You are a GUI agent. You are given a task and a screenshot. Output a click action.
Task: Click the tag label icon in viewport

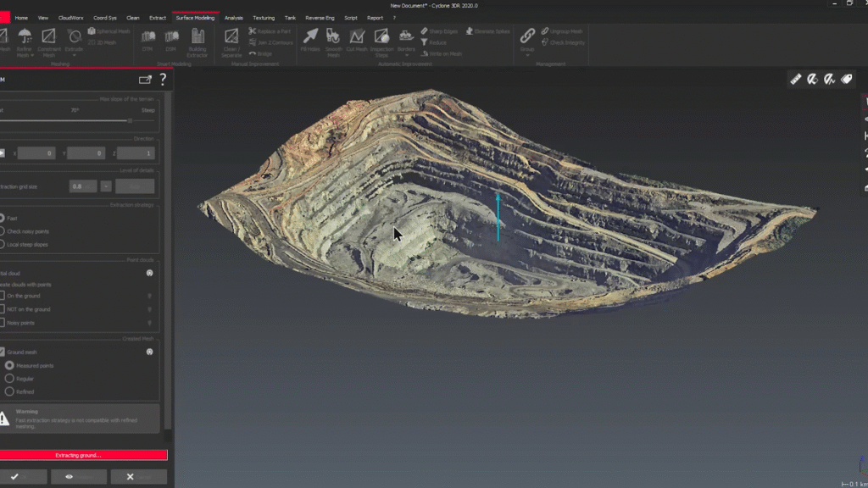[846, 79]
